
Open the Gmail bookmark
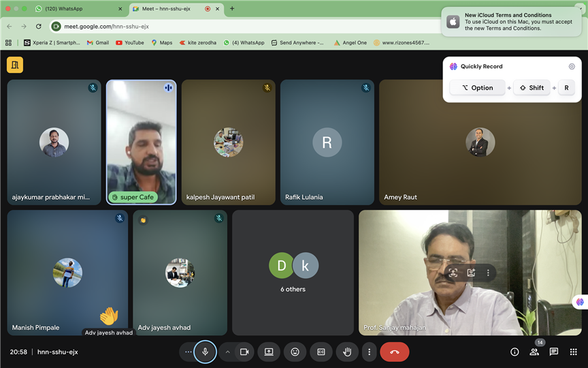click(x=97, y=42)
